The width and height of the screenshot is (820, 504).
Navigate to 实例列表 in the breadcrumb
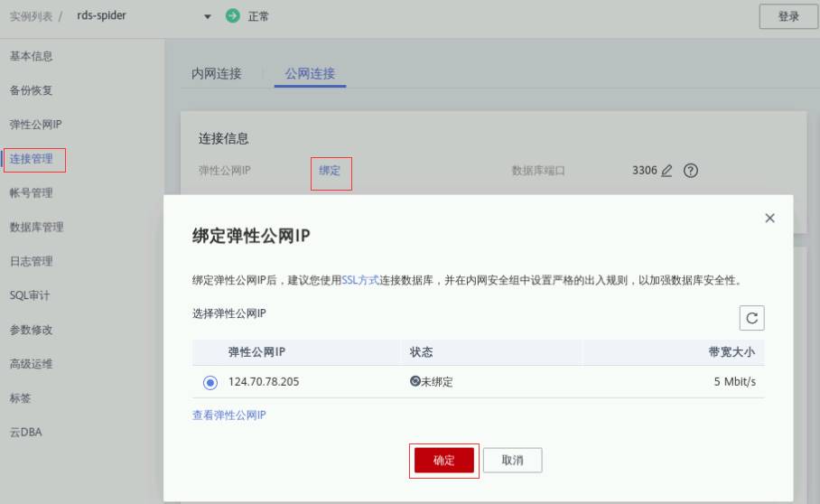click(x=34, y=16)
